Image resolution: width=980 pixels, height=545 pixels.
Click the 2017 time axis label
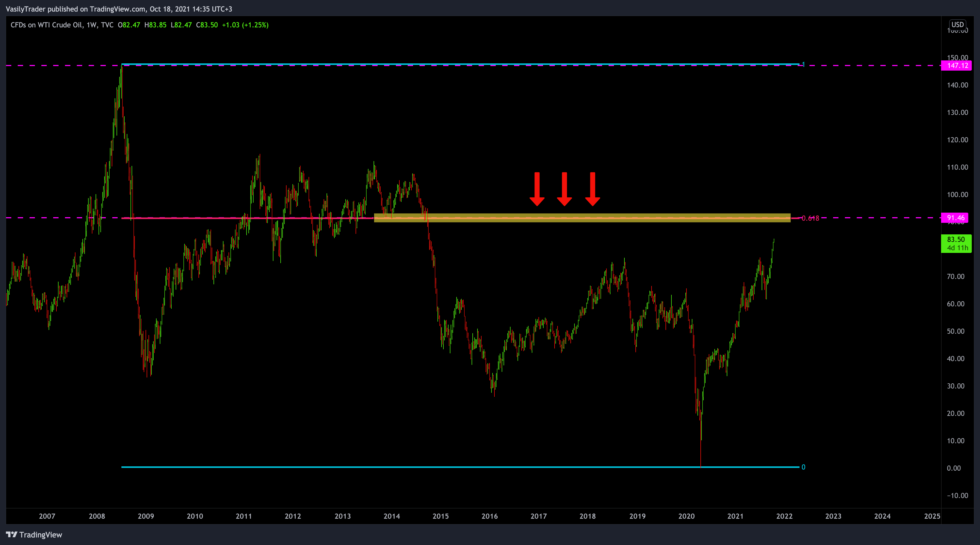539,516
